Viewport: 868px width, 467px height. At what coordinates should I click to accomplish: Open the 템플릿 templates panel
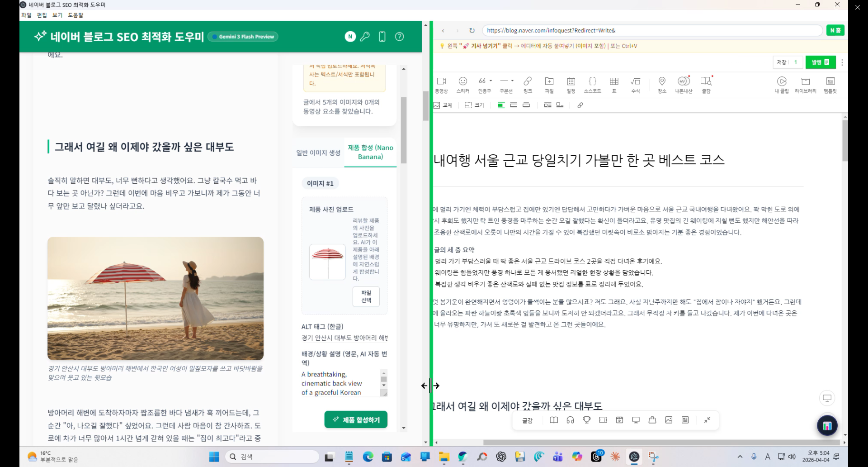click(x=831, y=84)
